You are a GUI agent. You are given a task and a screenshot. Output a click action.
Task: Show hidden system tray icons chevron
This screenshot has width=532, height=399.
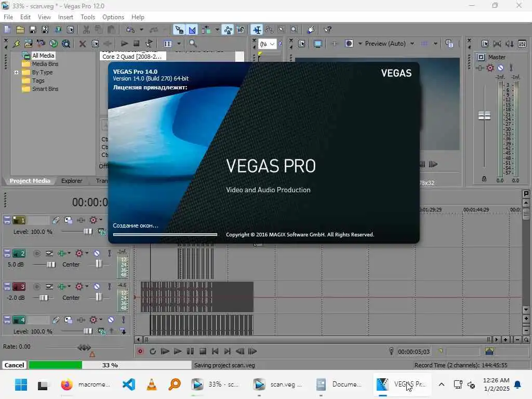(441, 384)
